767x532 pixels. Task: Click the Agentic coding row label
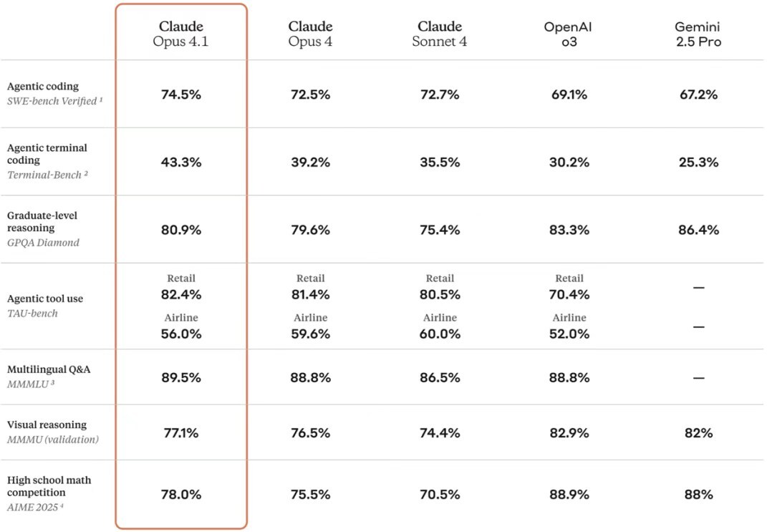43,87
